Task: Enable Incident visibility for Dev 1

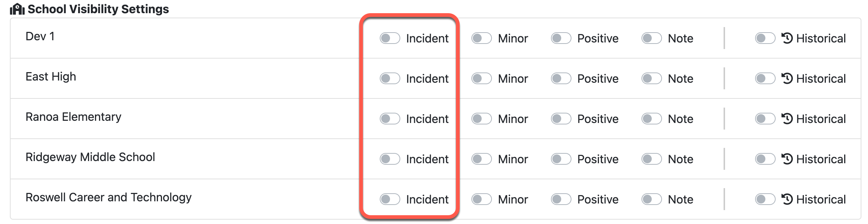Action: point(390,38)
